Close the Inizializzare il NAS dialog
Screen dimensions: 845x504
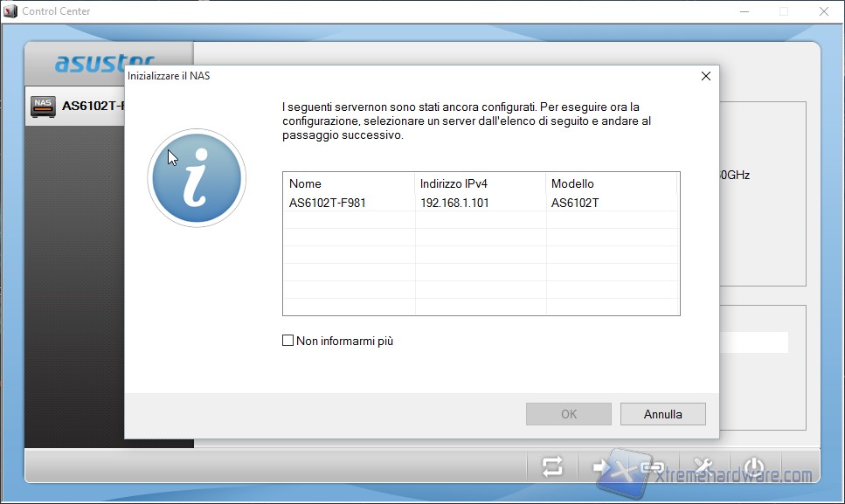click(x=705, y=76)
